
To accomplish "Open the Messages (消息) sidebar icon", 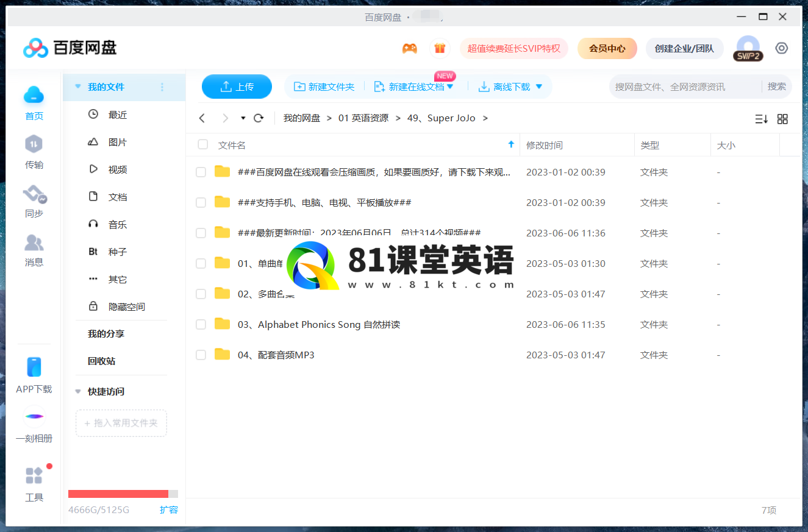I will coord(34,243).
